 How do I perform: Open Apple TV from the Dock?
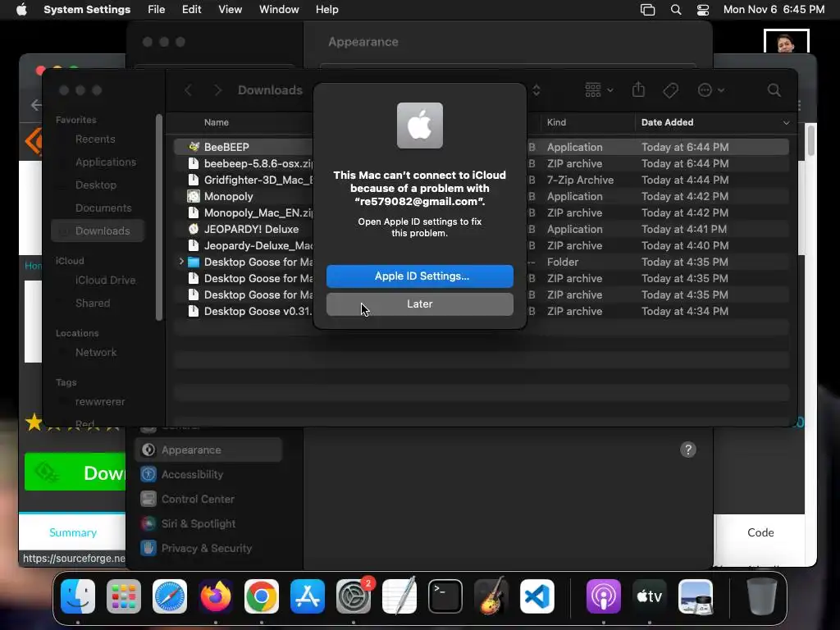coord(650,596)
